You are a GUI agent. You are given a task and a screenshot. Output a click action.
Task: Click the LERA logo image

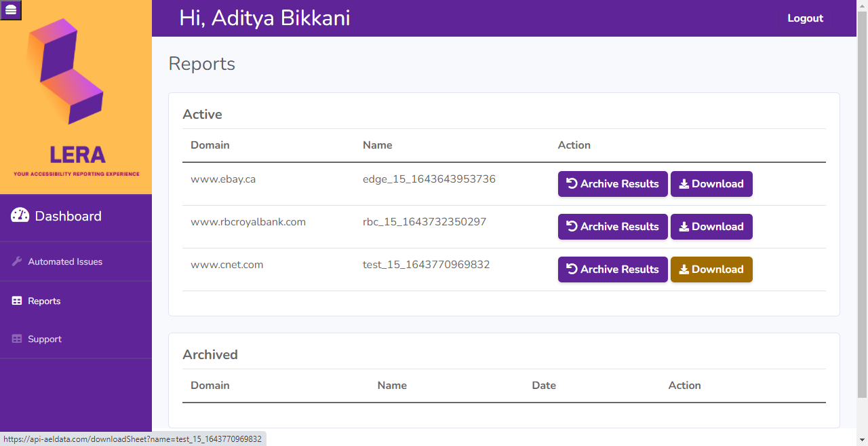76,97
